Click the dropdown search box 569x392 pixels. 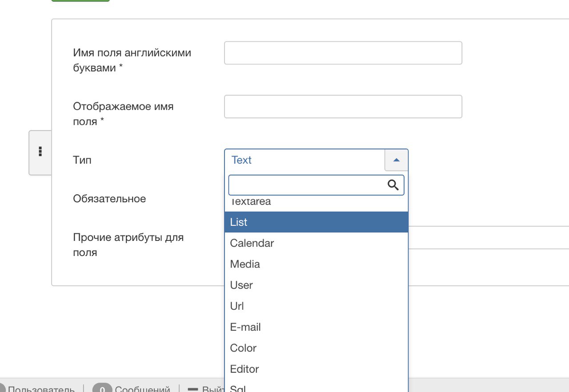pyautogui.click(x=307, y=185)
